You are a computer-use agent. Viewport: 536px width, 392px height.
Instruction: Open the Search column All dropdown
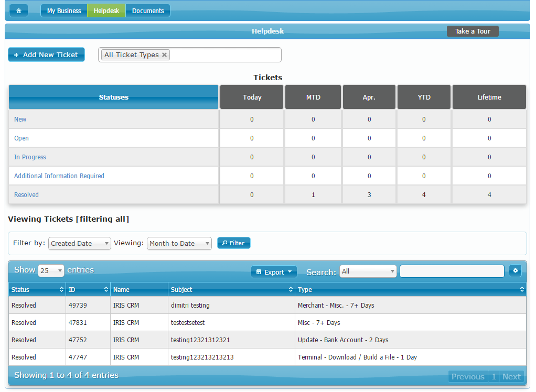point(368,271)
